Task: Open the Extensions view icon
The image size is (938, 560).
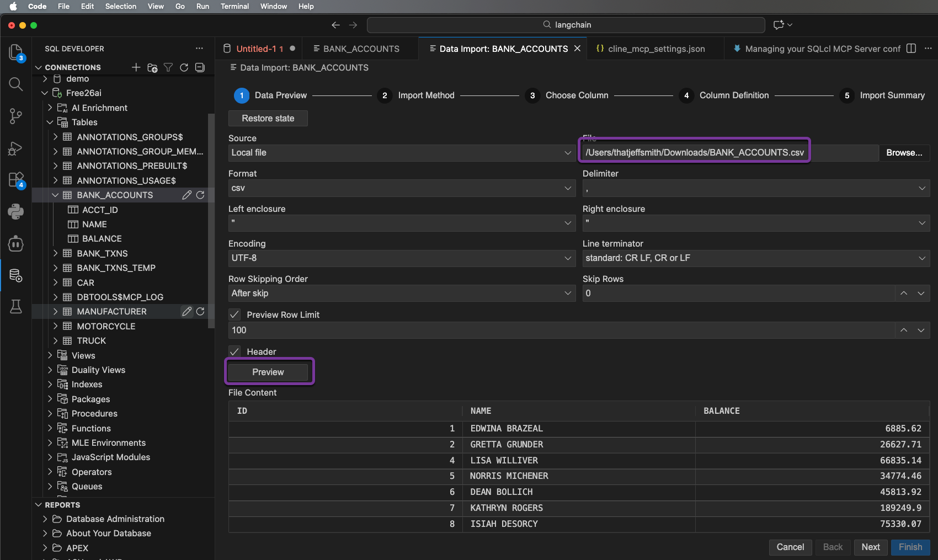Action: coord(15,180)
